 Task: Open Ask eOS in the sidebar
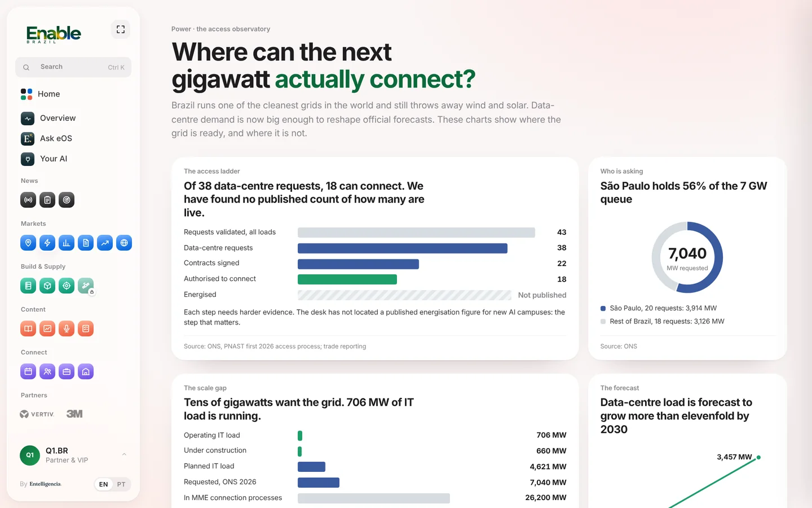[x=73, y=138]
